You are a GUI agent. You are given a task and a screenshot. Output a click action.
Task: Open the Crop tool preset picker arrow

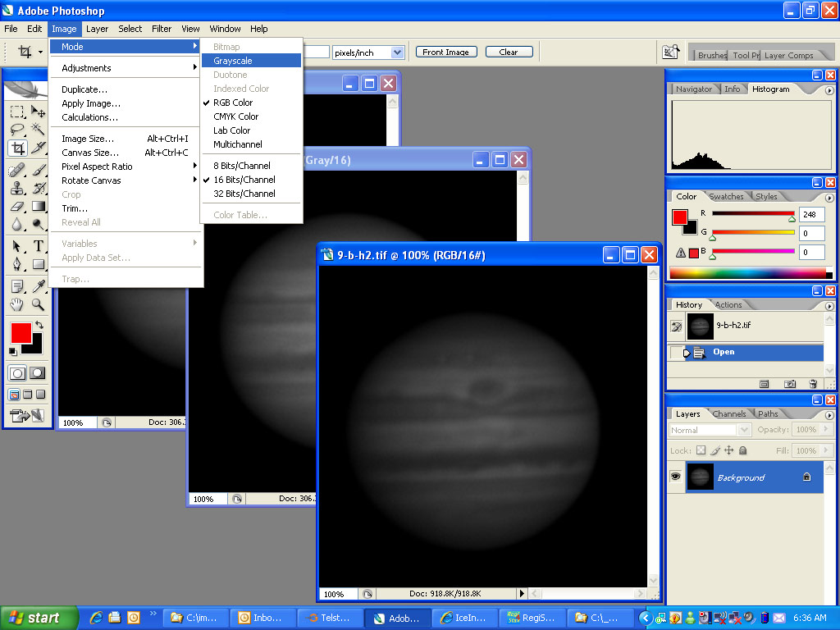(40, 52)
